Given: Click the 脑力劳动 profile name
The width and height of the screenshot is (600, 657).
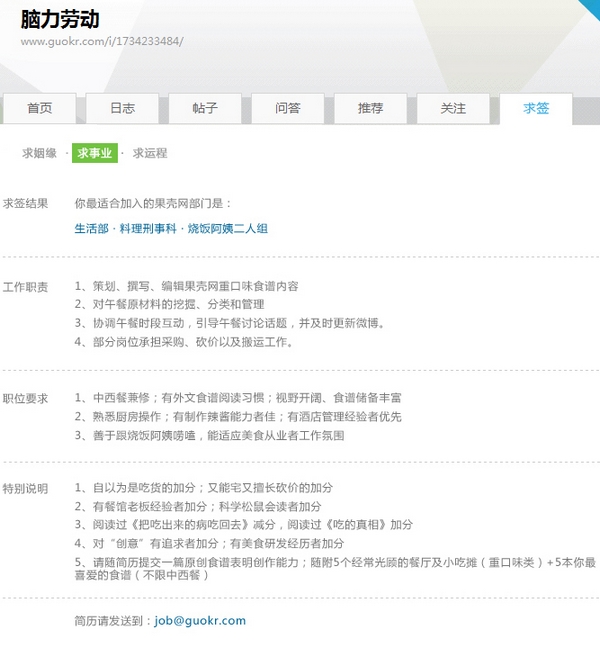Looking at the screenshot, I should click(x=60, y=18).
